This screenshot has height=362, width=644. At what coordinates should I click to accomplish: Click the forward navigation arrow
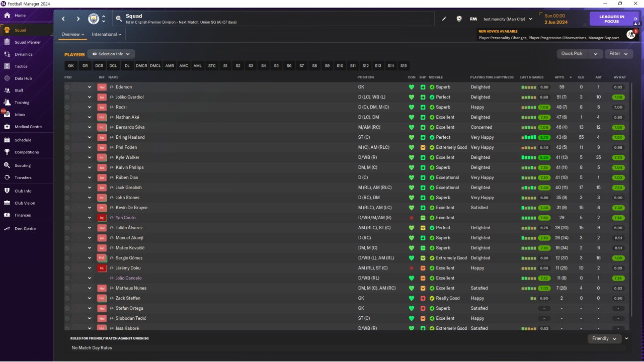point(78,19)
